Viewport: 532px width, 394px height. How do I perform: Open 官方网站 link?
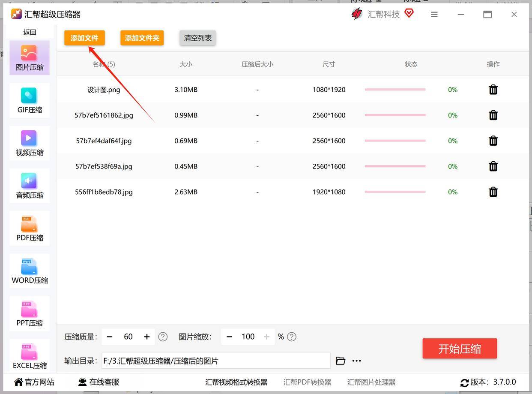click(34, 382)
